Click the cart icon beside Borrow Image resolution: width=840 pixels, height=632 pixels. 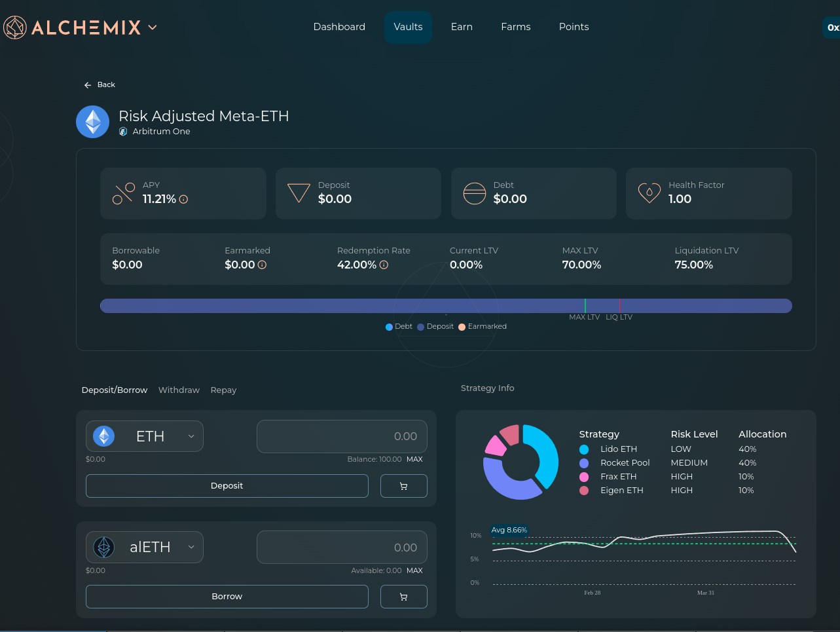pos(403,597)
